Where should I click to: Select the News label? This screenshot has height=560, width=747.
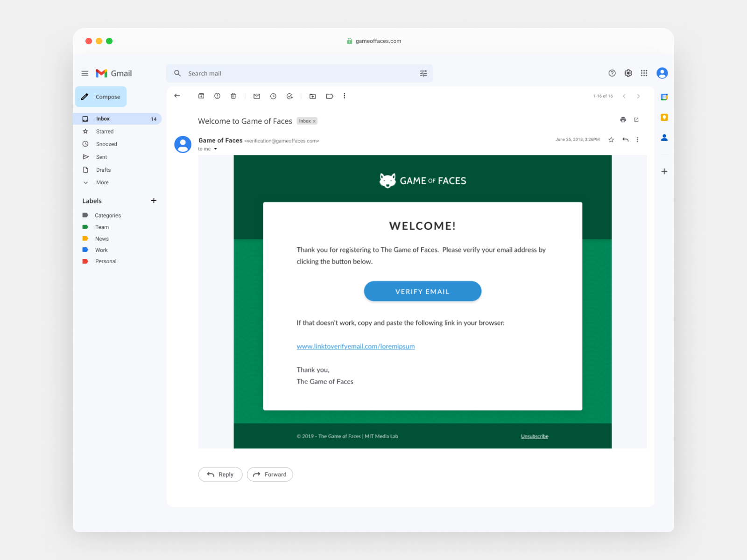[x=102, y=239]
